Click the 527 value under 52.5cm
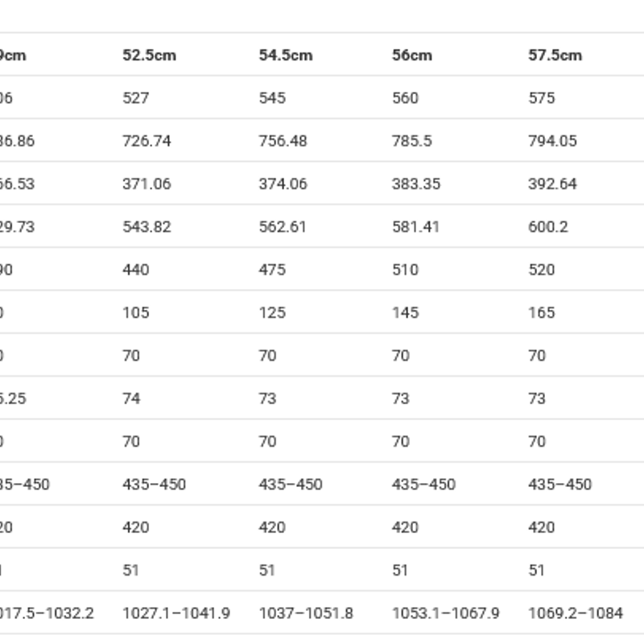This screenshot has width=644, height=644. coord(135,98)
